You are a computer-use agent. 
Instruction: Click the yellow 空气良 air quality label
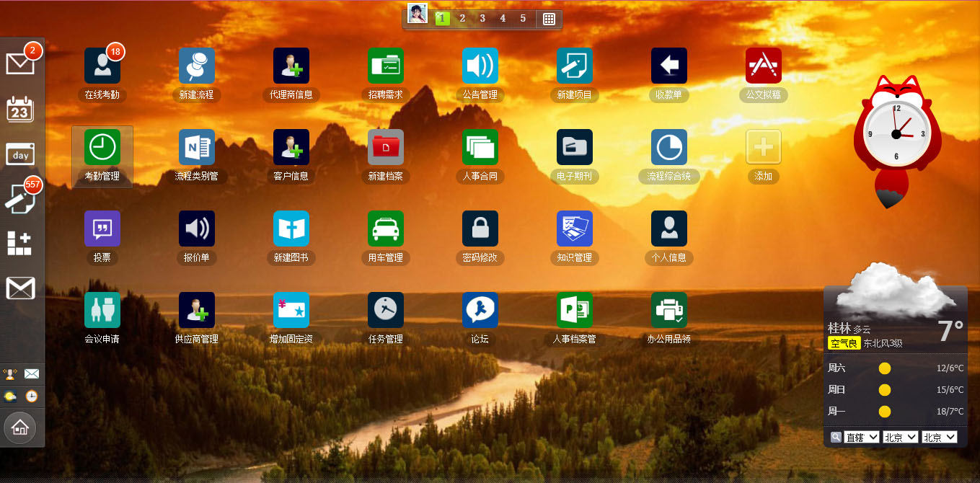coord(844,343)
